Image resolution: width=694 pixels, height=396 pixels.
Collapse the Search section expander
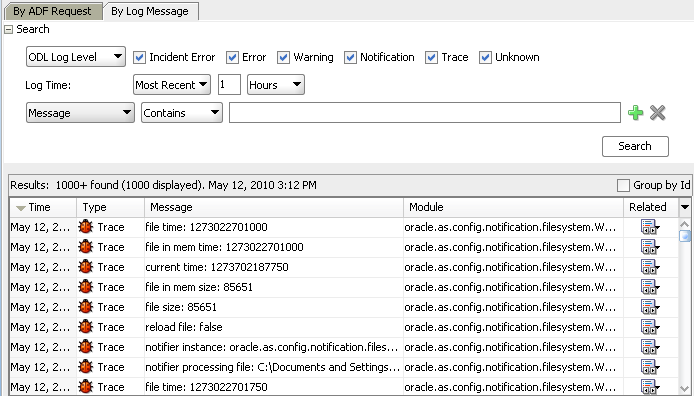click(8, 30)
